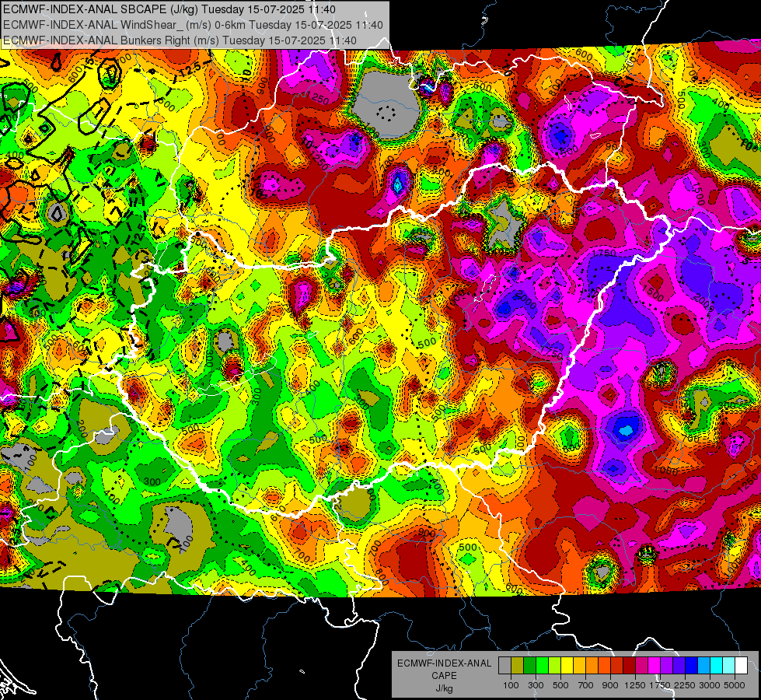This screenshot has width=761, height=700.
Task: Select the pure blue legend swatch
Action: point(691,665)
